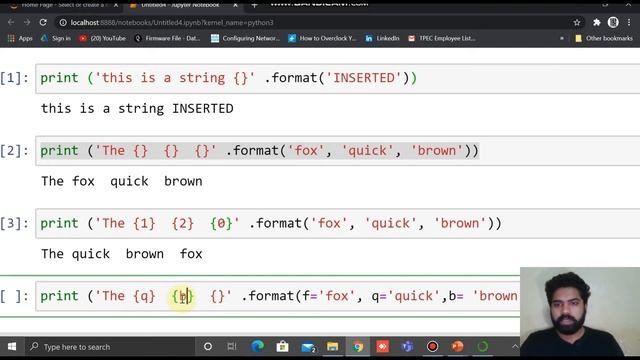Click into notebook code cell 1
Screen dimensions: 640x360
click(x=338, y=78)
